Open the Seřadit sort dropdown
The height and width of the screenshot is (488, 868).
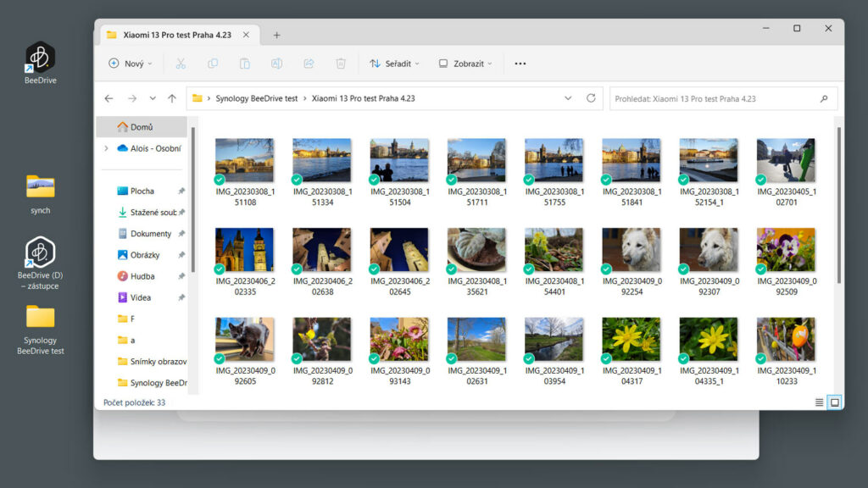click(395, 64)
